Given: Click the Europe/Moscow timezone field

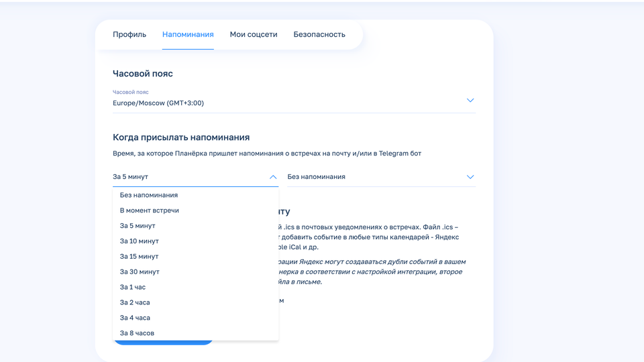Looking at the screenshot, I should (294, 100).
